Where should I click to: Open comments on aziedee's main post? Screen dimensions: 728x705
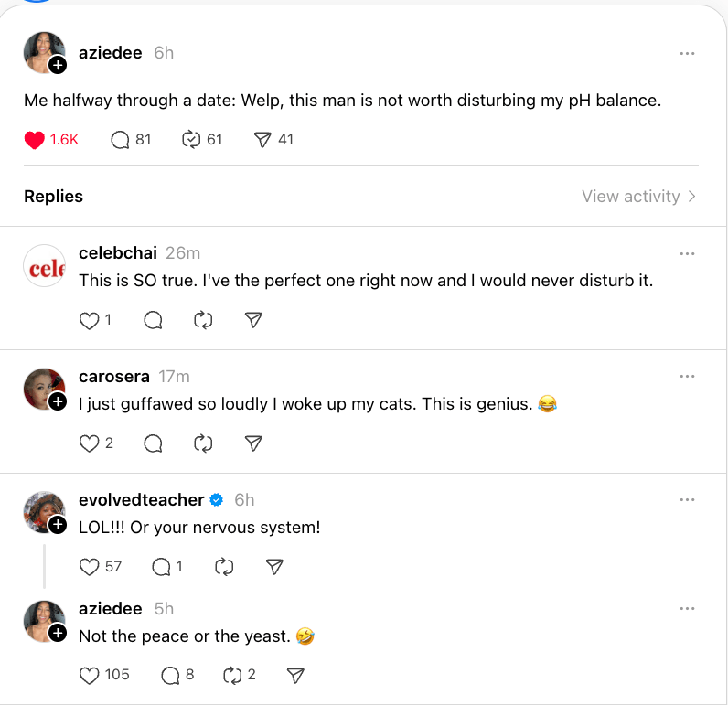(x=120, y=140)
